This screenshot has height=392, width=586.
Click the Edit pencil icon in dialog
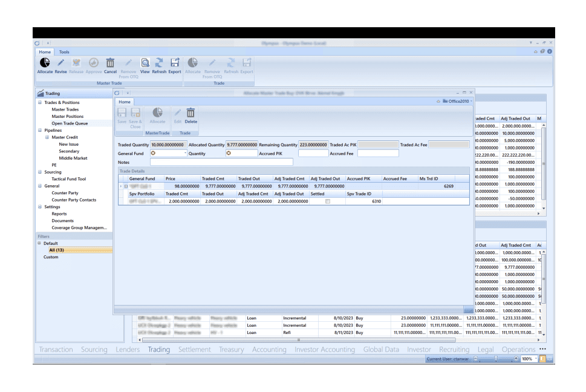point(178,113)
